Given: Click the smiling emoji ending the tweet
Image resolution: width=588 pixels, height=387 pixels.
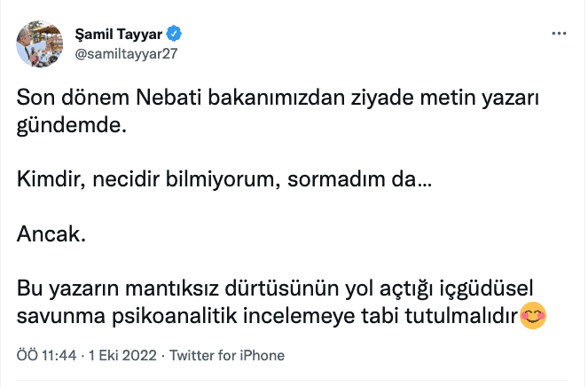Looking at the screenshot, I should point(532,316).
